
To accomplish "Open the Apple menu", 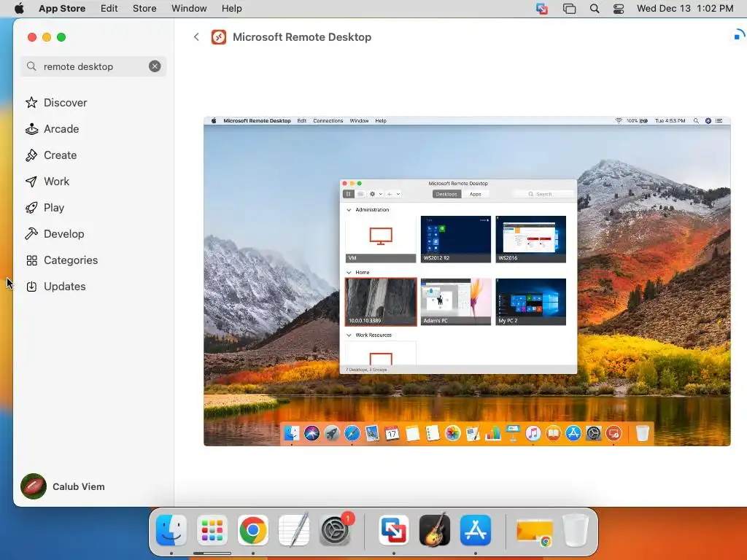I will tap(19, 8).
